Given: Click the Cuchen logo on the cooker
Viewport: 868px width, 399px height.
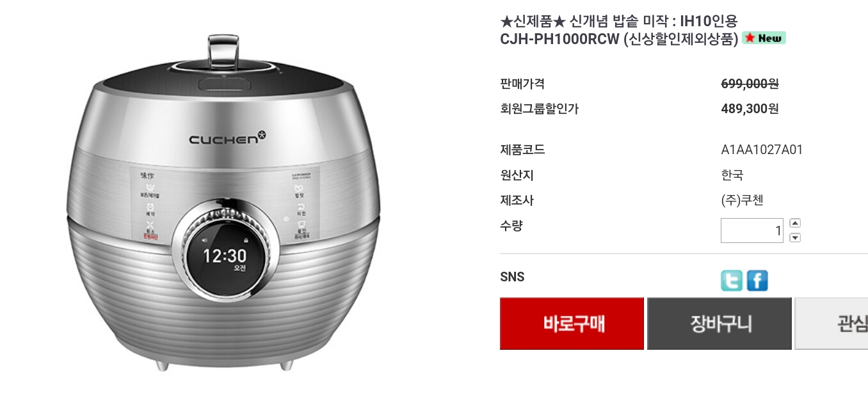Looking at the screenshot, I should [227, 137].
